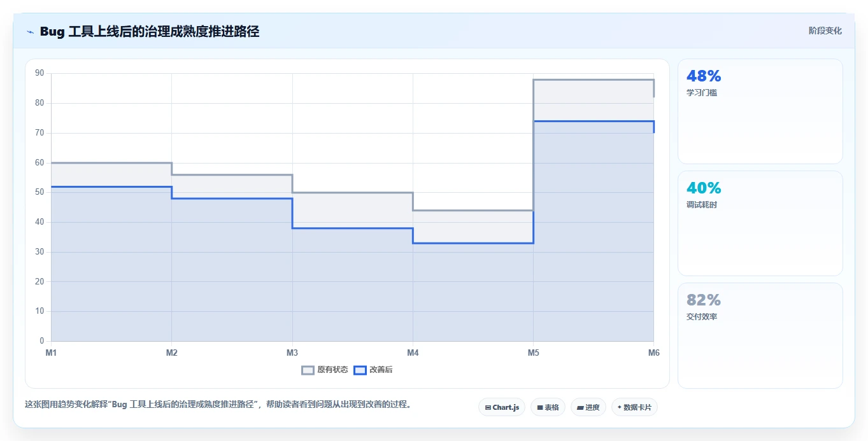The width and height of the screenshot is (868, 441).
Task: Click the 改善后 blue legend swatch
Action: [x=360, y=370]
